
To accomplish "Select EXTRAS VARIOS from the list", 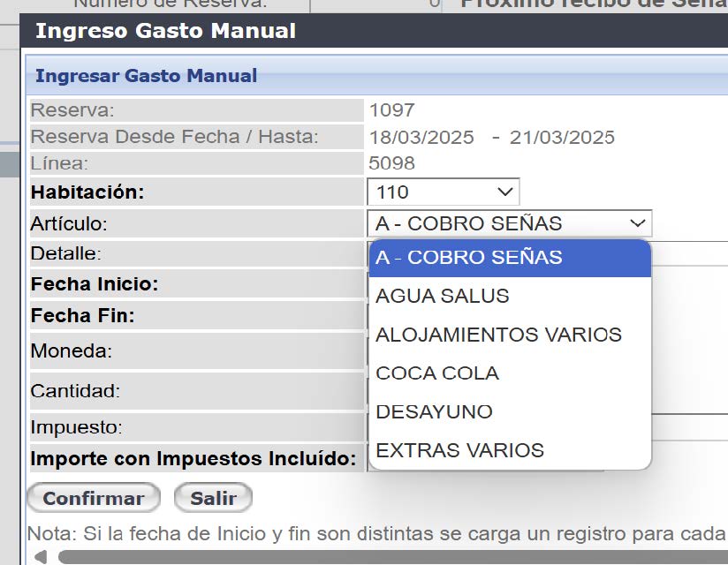I will [510, 451].
